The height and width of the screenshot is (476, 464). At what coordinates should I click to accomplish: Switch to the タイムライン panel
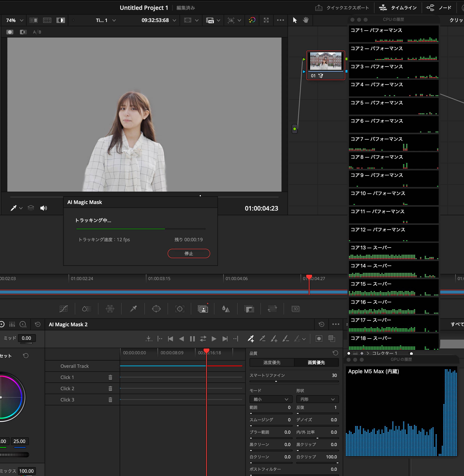[398, 8]
